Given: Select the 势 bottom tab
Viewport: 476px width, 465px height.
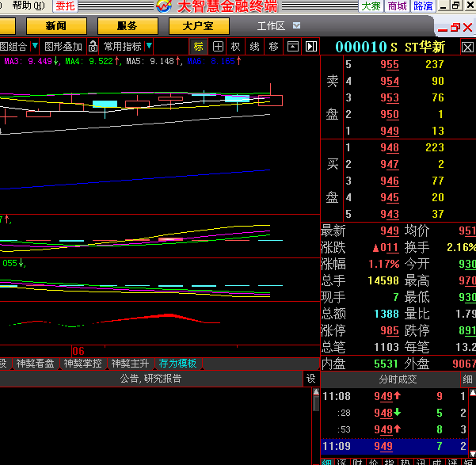Looking at the screenshot, I should 405,462.
